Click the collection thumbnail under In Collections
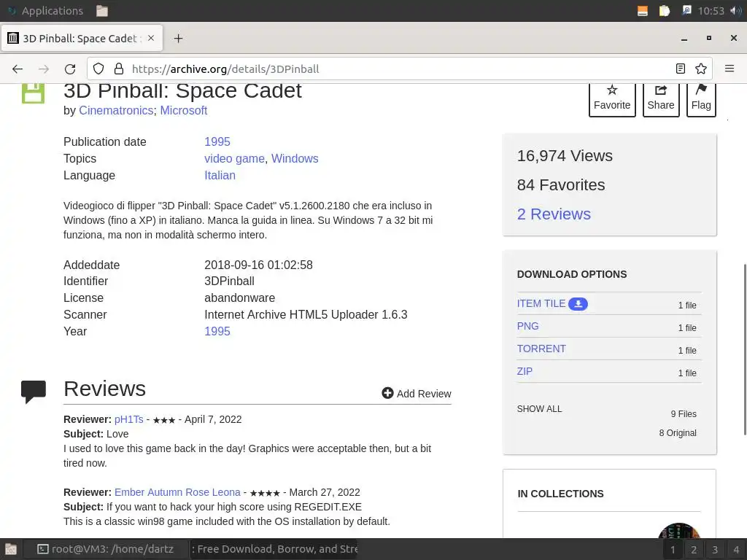747x560 pixels. coord(679,531)
